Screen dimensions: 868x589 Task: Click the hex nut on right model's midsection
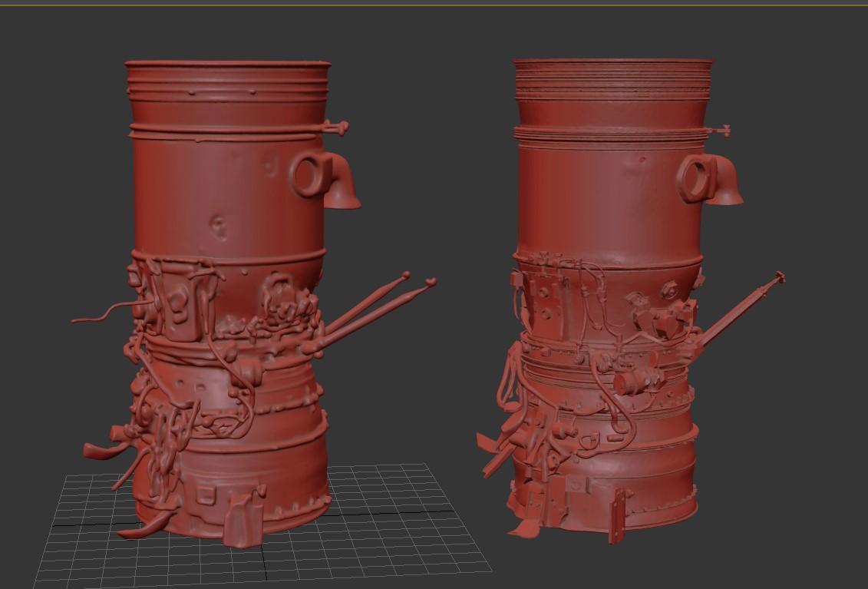[668, 290]
